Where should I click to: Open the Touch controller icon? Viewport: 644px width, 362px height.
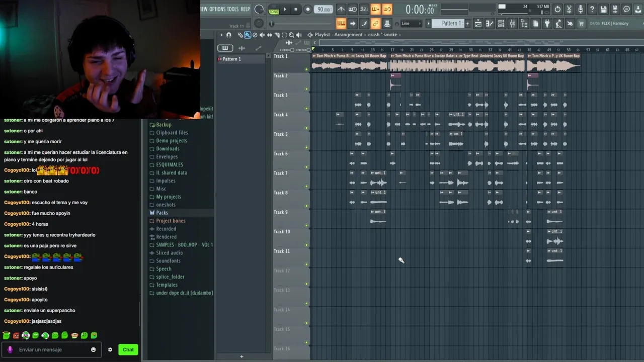tap(570, 23)
